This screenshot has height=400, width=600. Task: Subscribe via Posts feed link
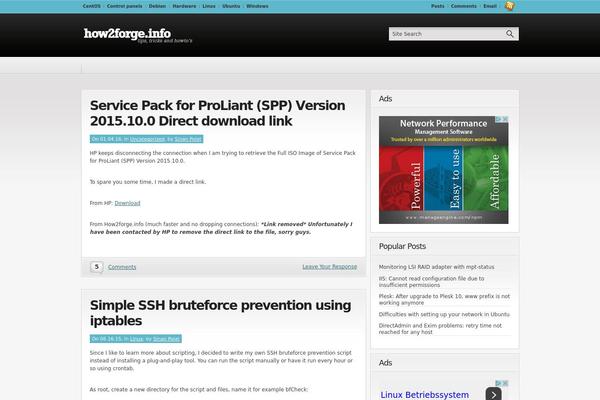[x=438, y=6]
